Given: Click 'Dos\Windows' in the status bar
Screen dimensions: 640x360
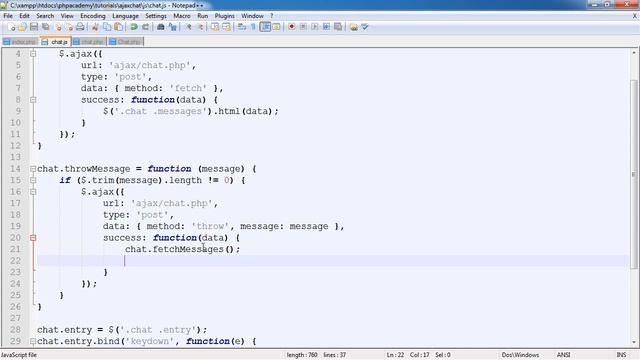Looking at the screenshot, I should pos(520,355).
